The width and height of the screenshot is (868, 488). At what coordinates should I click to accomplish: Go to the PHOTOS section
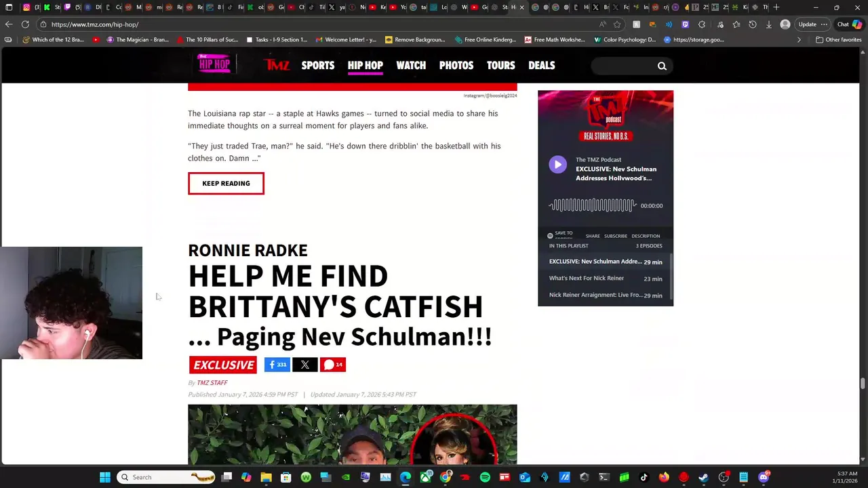tap(456, 65)
